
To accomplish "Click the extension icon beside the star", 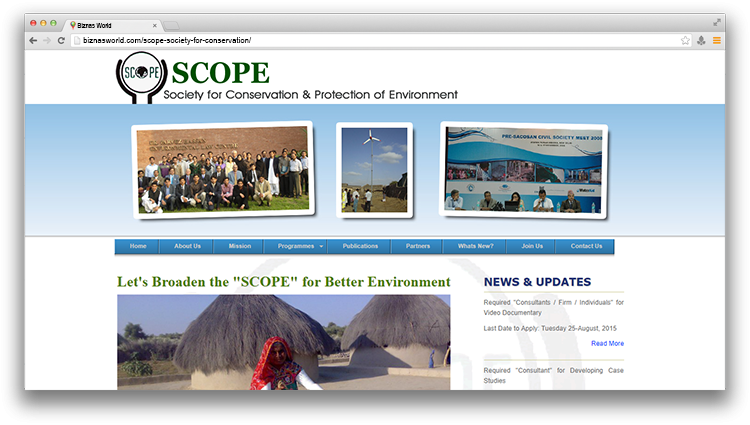I will [701, 40].
